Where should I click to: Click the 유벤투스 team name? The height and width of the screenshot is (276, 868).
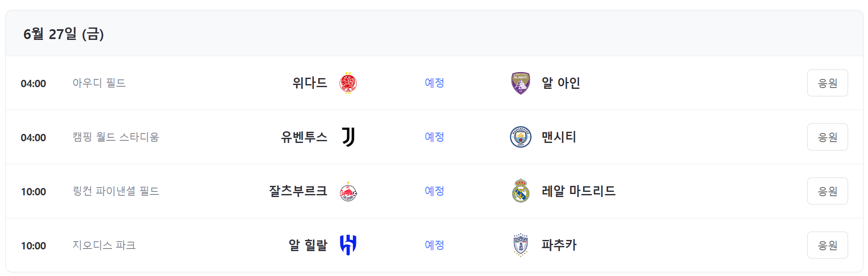click(x=303, y=136)
